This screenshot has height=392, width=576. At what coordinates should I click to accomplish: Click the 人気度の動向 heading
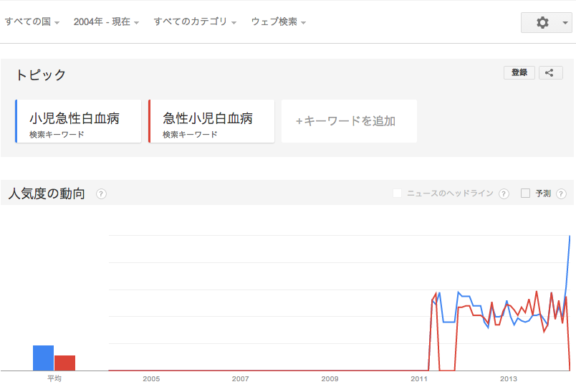click(x=47, y=193)
